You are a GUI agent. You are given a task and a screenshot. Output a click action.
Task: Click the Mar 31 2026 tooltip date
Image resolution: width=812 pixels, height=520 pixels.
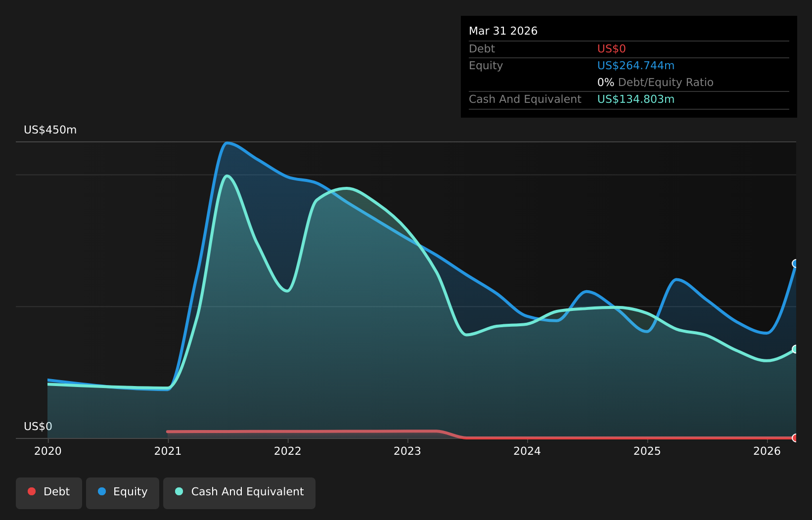[503, 31]
